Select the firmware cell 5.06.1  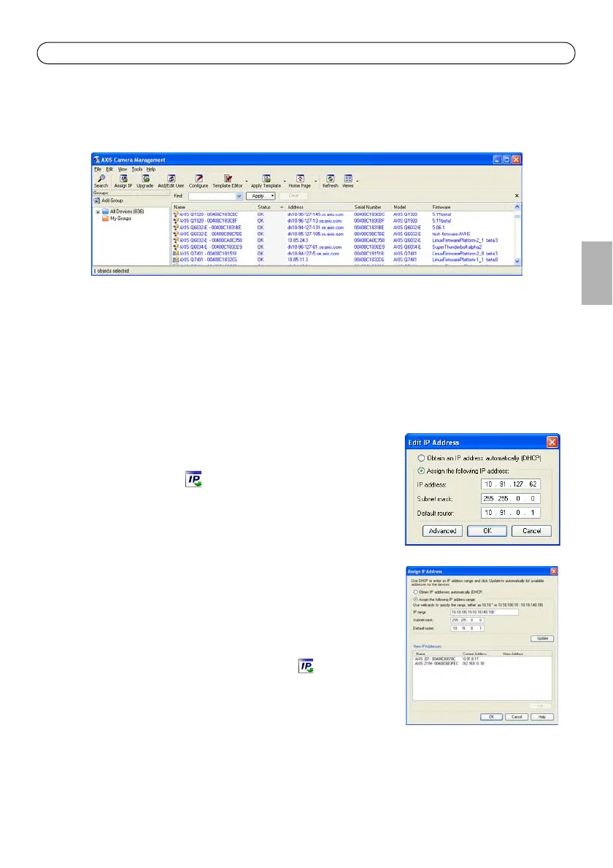click(438, 228)
